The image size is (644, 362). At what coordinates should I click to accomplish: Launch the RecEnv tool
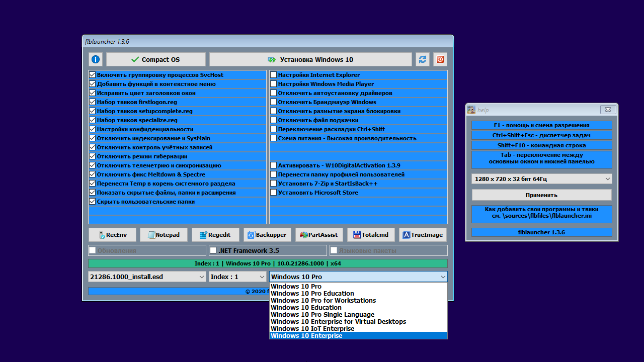click(x=113, y=235)
